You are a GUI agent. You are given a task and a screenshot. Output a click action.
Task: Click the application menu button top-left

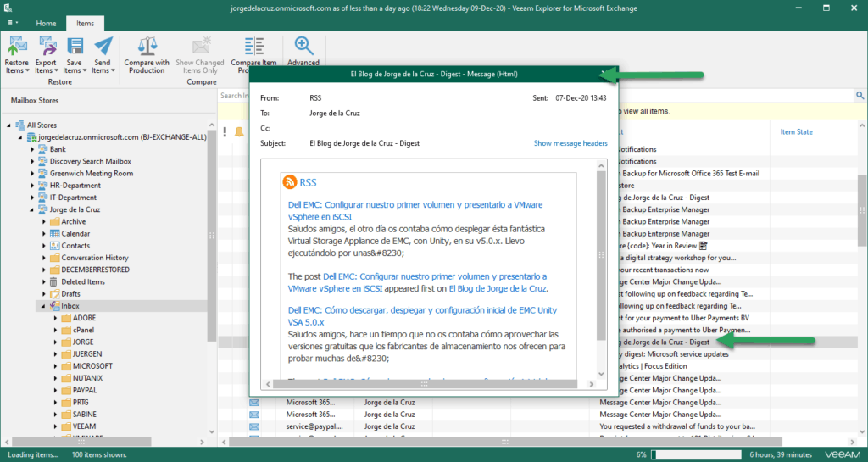pyautogui.click(x=13, y=23)
